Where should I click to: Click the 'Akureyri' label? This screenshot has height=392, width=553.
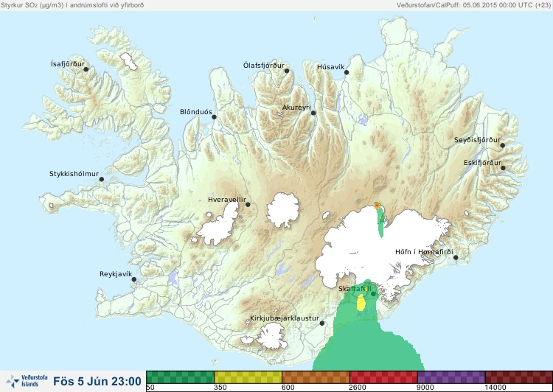(x=296, y=108)
